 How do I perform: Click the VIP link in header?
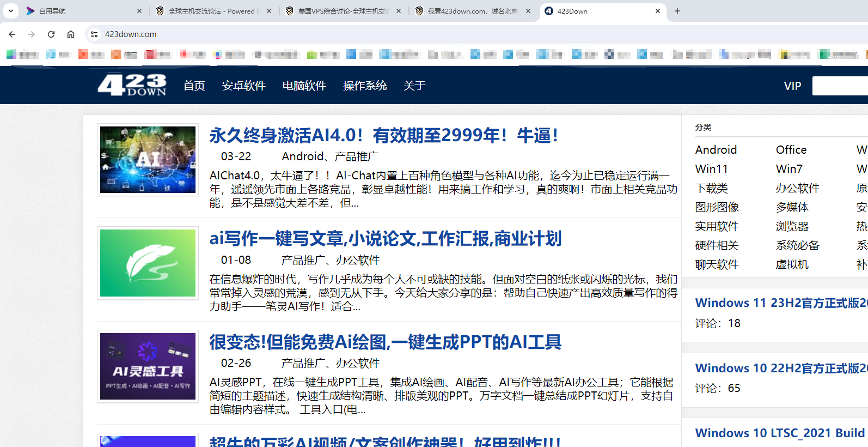(792, 86)
